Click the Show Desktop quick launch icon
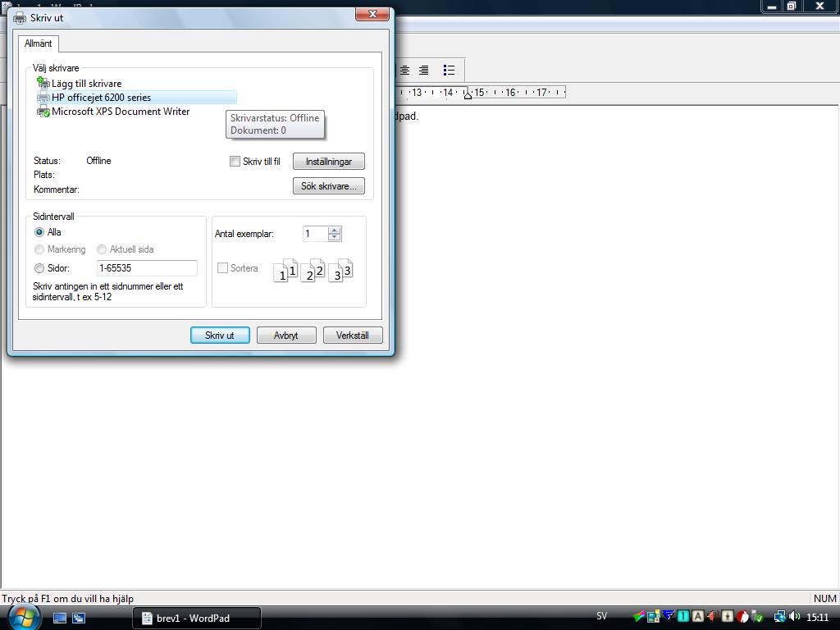The width and height of the screenshot is (840, 630). [60, 618]
